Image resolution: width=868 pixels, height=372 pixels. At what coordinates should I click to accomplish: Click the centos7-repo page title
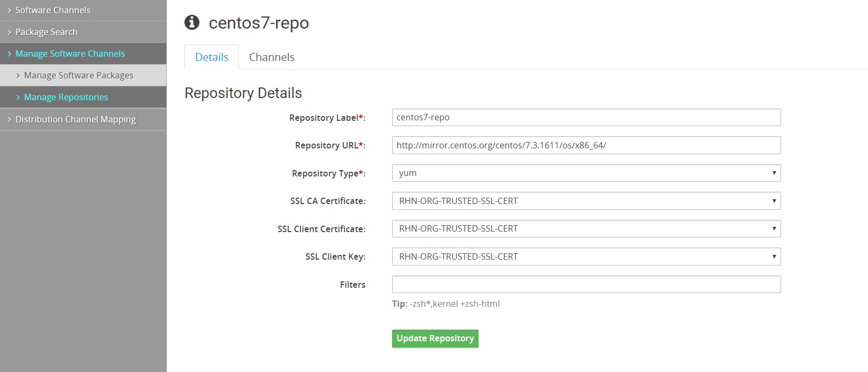(259, 23)
